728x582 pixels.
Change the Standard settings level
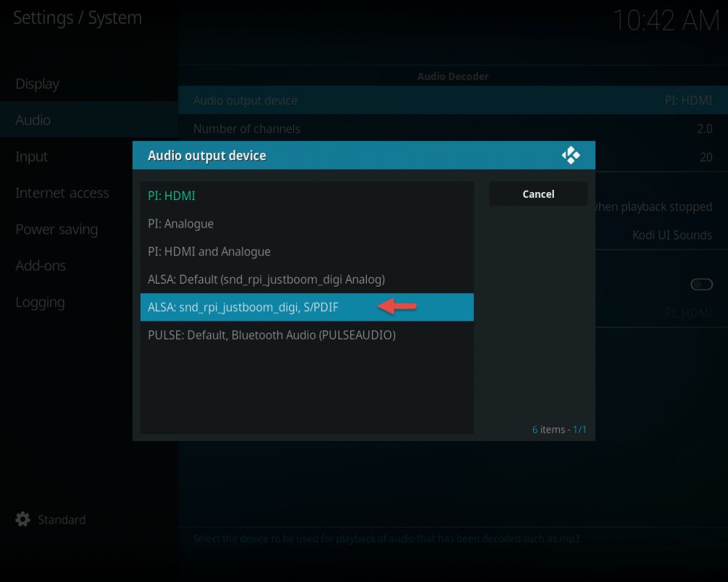(x=61, y=519)
